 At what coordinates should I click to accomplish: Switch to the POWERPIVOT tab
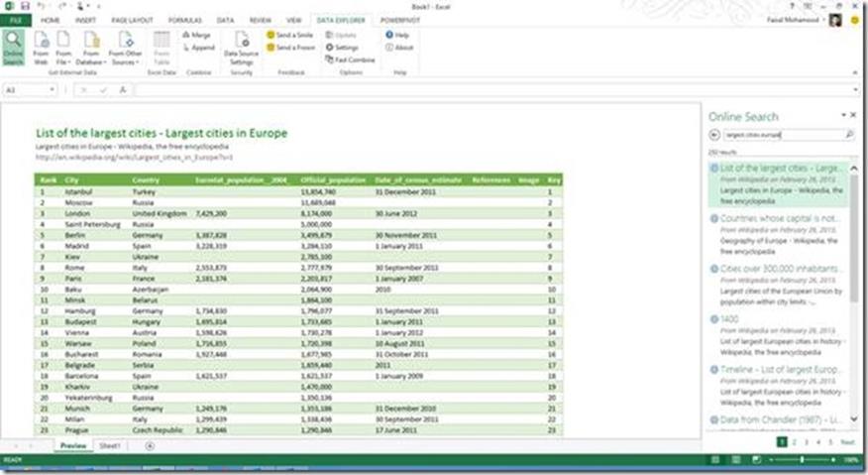(400, 21)
